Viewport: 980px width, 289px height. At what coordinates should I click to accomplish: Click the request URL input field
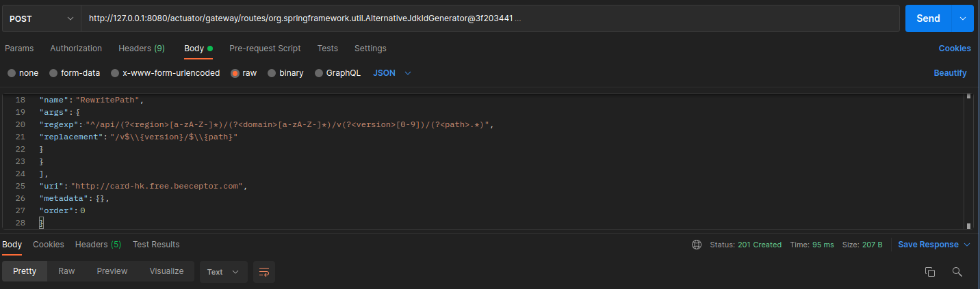490,18
